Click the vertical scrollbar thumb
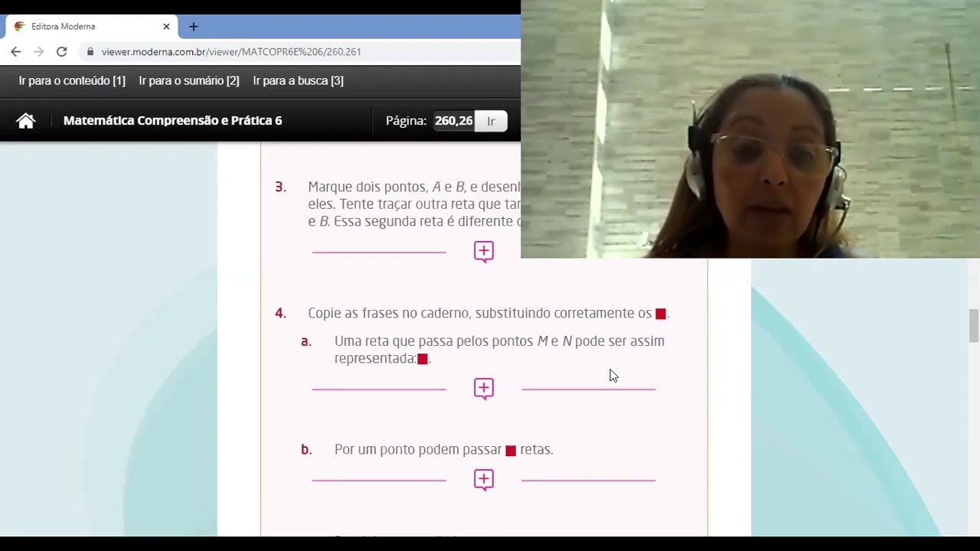This screenshot has height=551, width=980. (x=974, y=326)
